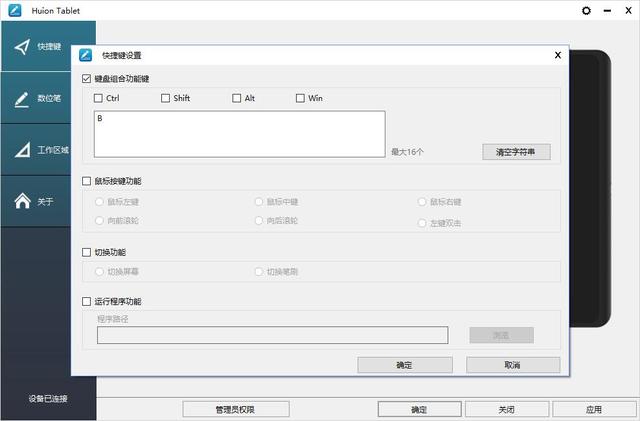Close the 快捷键设置 dialog with X
640x421 pixels.
(x=558, y=55)
